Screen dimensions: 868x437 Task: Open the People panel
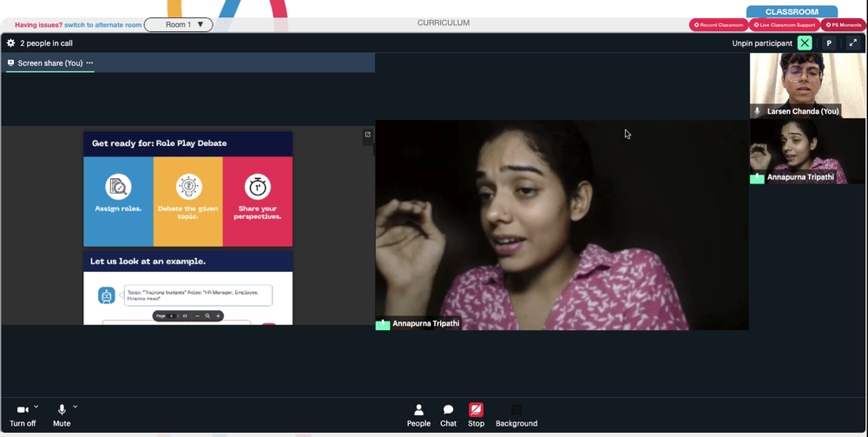[x=418, y=415]
